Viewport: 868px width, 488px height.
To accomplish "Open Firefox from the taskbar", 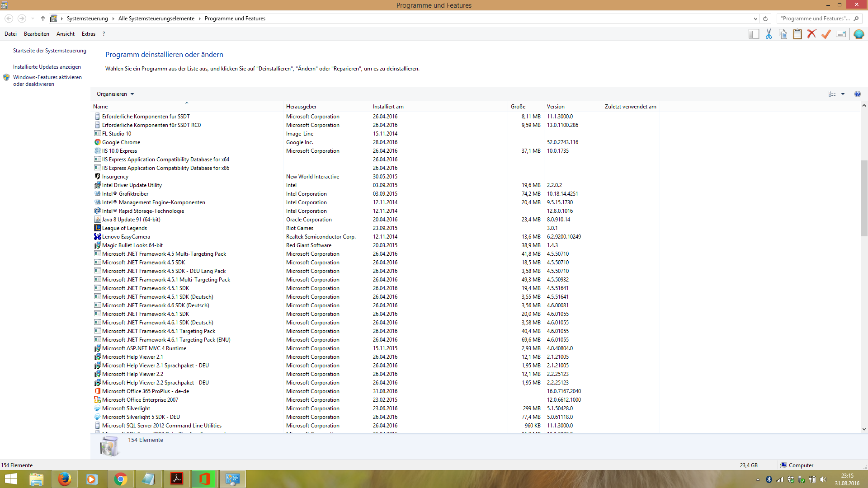I will coord(64,479).
